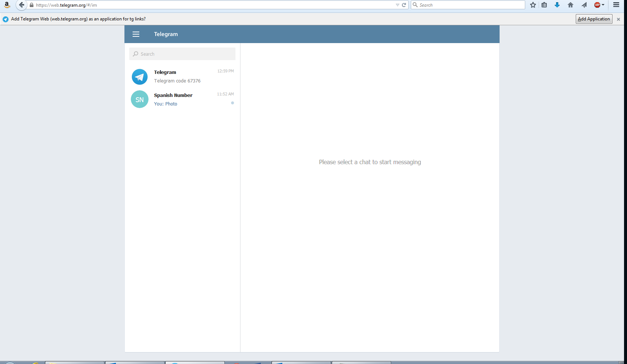The image size is (627, 364).
Task: Click the Telegram paper plane avatar
Action: click(x=140, y=77)
